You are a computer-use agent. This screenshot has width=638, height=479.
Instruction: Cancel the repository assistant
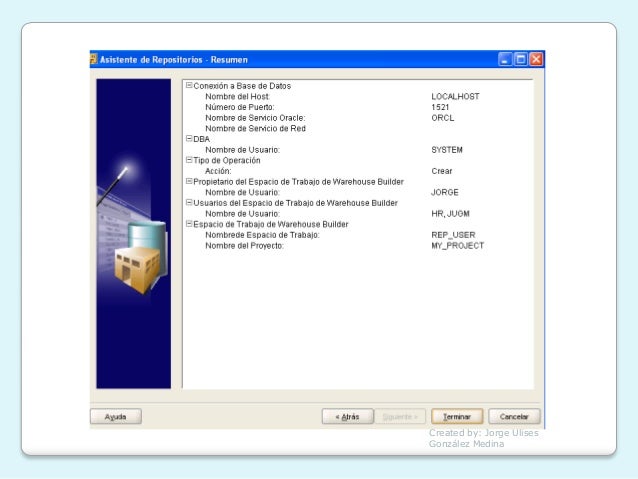coord(514,416)
